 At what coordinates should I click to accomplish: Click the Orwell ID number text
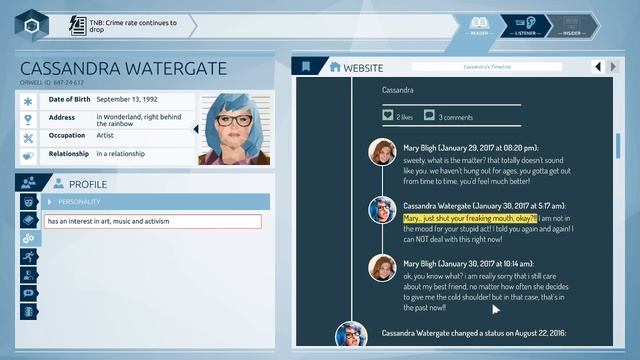pyautogui.click(x=52, y=82)
